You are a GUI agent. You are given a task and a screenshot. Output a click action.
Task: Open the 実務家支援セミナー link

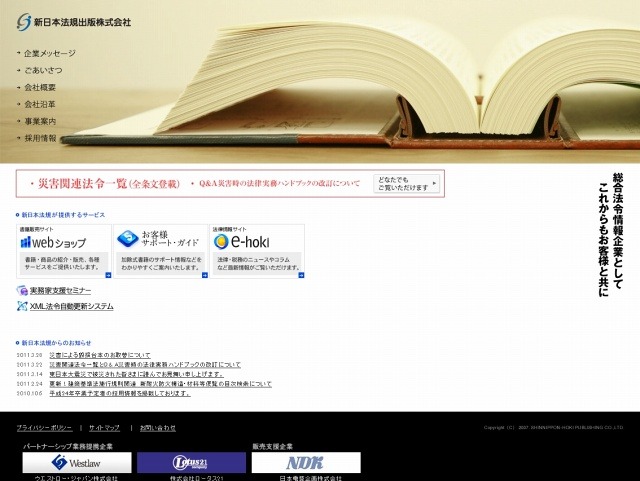(60, 291)
